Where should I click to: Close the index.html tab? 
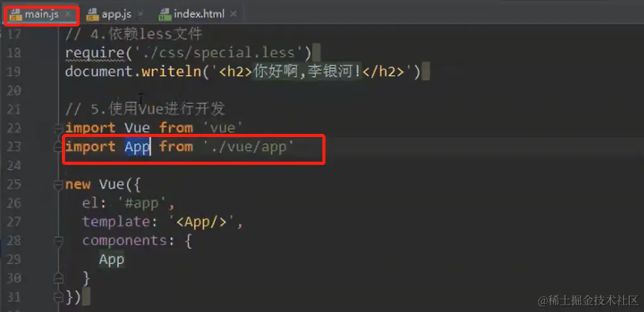click(x=233, y=14)
